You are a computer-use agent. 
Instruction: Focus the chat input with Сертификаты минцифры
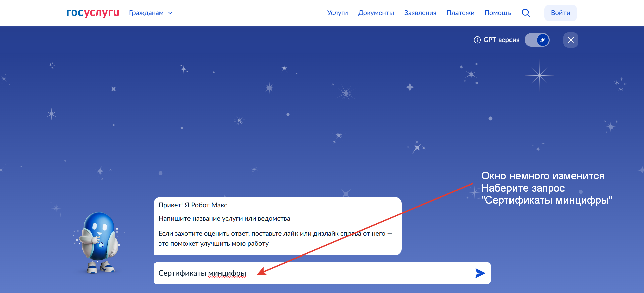(x=312, y=273)
